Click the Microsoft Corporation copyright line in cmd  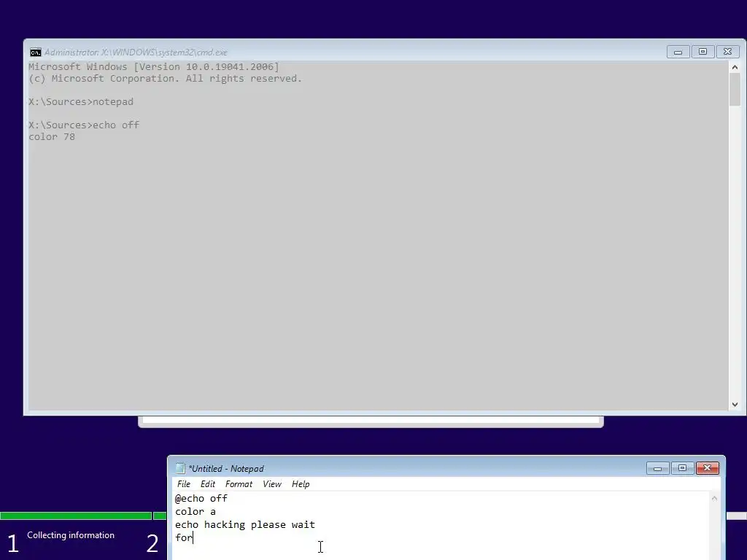click(166, 79)
